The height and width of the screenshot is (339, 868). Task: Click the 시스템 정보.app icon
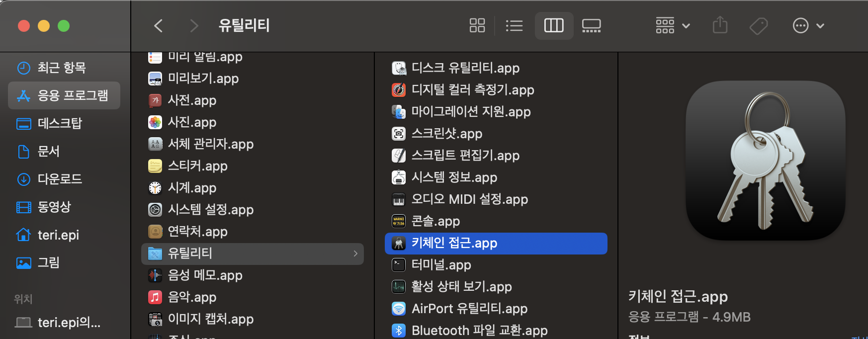(x=399, y=177)
